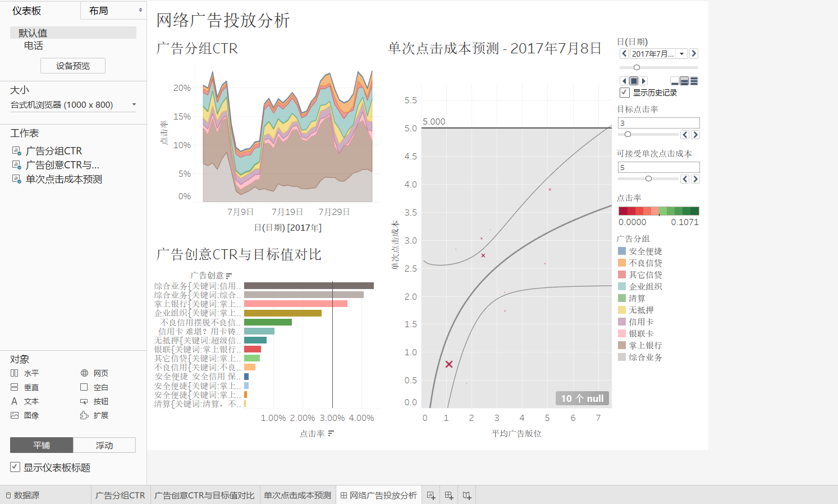Click the 设备预览 button
This screenshot has height=504, width=838.
73,66
